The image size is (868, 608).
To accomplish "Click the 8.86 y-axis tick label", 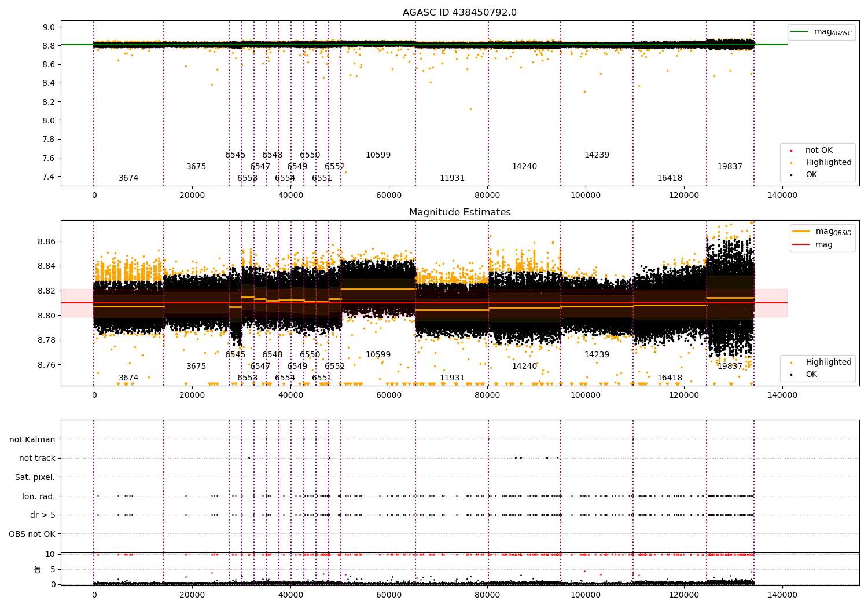I will click(46, 241).
